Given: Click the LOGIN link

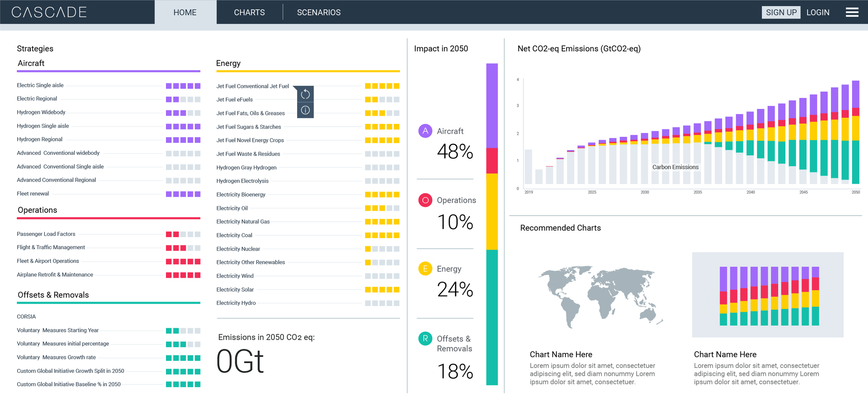Looking at the screenshot, I should coord(818,12).
